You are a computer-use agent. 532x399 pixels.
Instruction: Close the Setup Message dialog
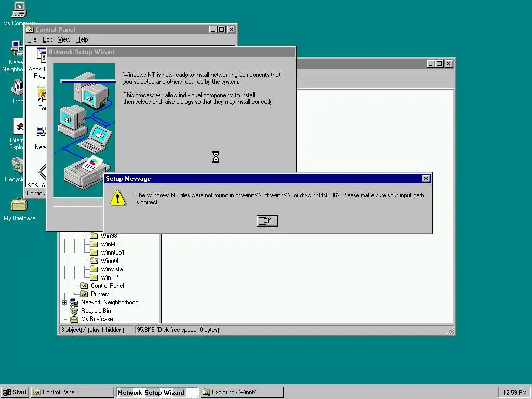click(425, 179)
